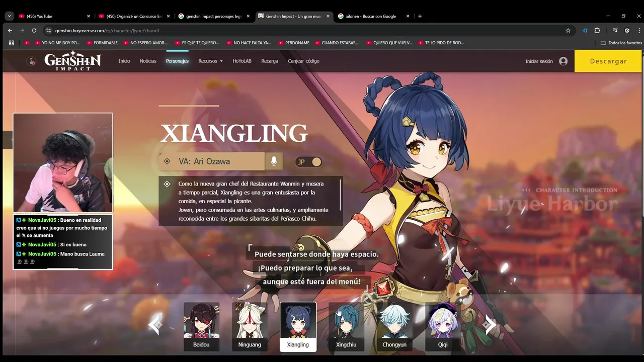This screenshot has height=362, width=644.
Task: Open the NO ESPERO AMOR... bookmark
Action: [144, 43]
